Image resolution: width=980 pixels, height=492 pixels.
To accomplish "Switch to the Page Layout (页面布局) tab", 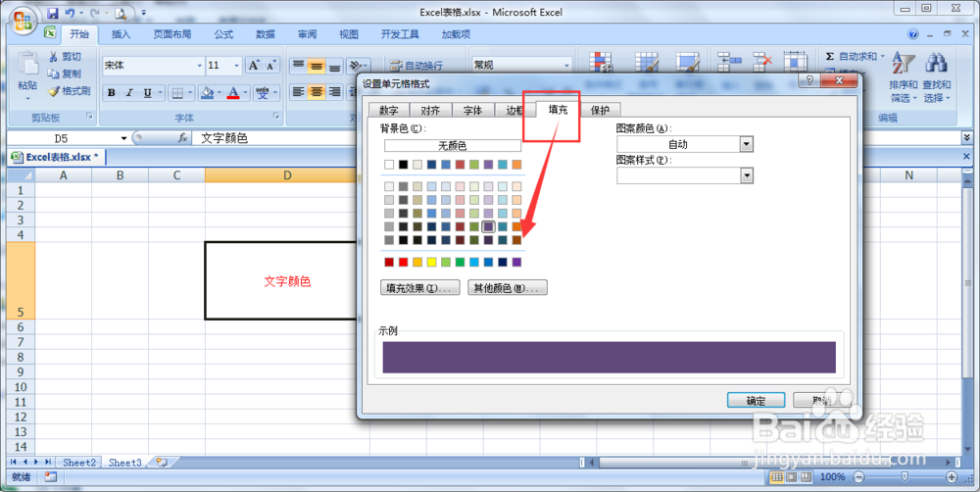I will point(171,34).
